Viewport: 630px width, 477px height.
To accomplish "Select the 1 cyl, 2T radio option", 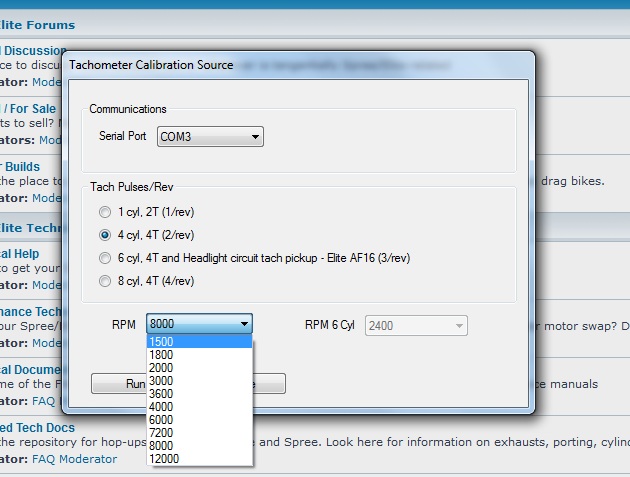I will pyautogui.click(x=105, y=212).
